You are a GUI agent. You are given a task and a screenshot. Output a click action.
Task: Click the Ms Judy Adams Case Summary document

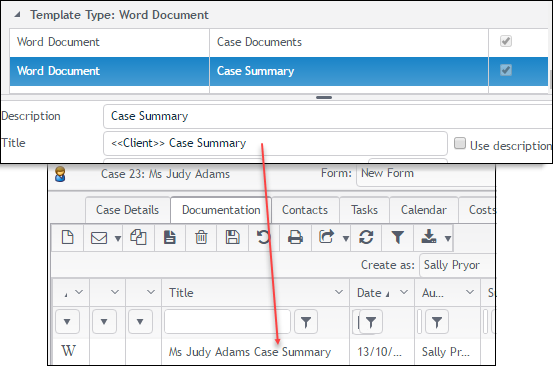[250, 352]
